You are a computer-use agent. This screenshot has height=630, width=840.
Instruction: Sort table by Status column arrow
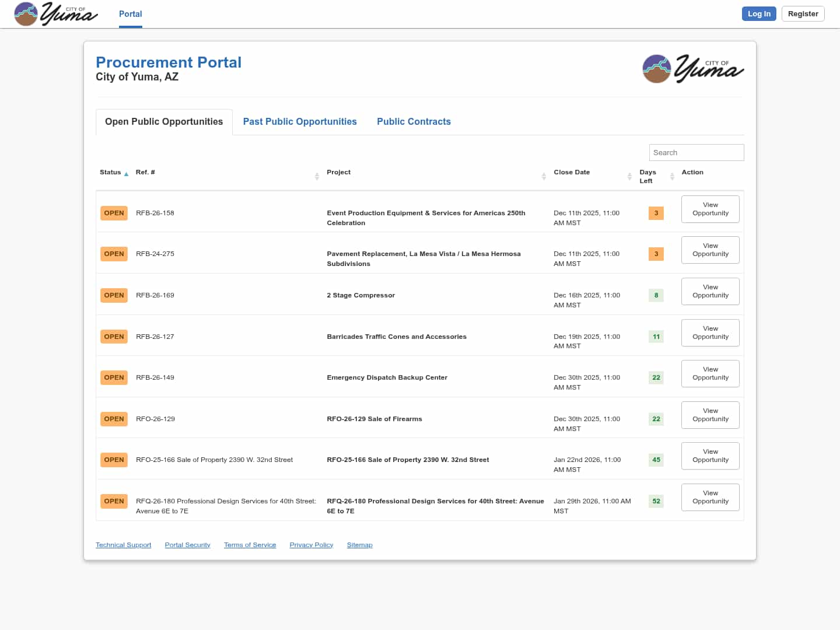[x=126, y=174]
